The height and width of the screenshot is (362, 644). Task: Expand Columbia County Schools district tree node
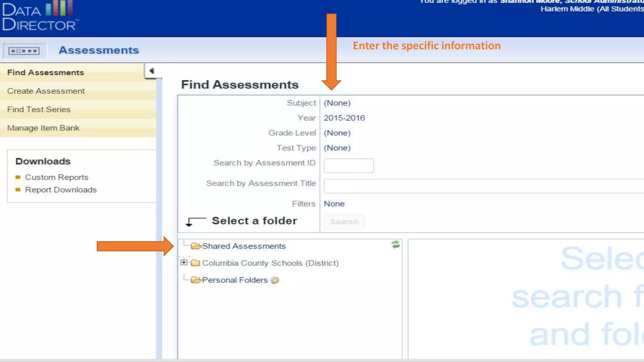click(184, 262)
